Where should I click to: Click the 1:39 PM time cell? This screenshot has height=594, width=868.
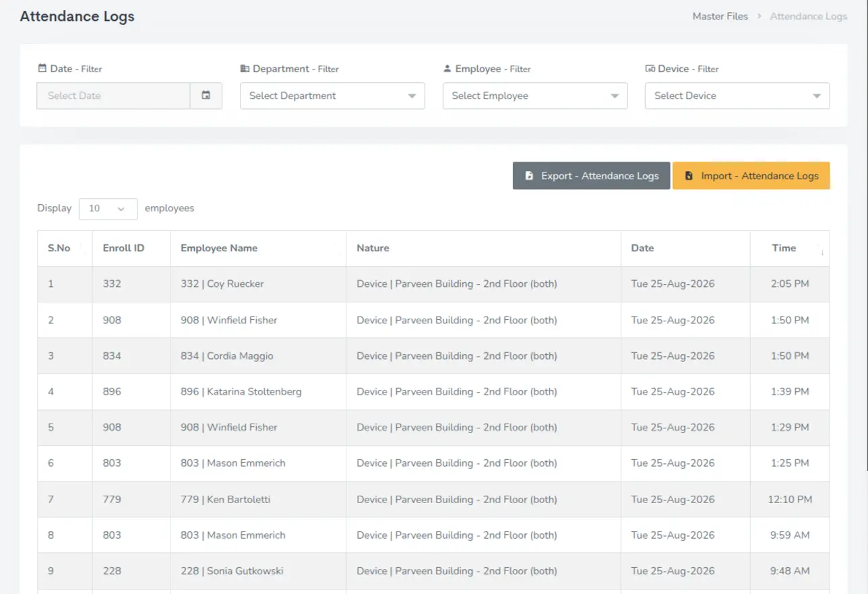(x=790, y=391)
